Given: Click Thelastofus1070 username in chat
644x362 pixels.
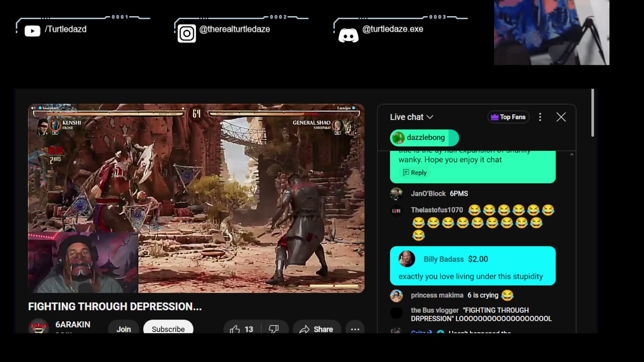Looking at the screenshot, I should click(x=437, y=210).
